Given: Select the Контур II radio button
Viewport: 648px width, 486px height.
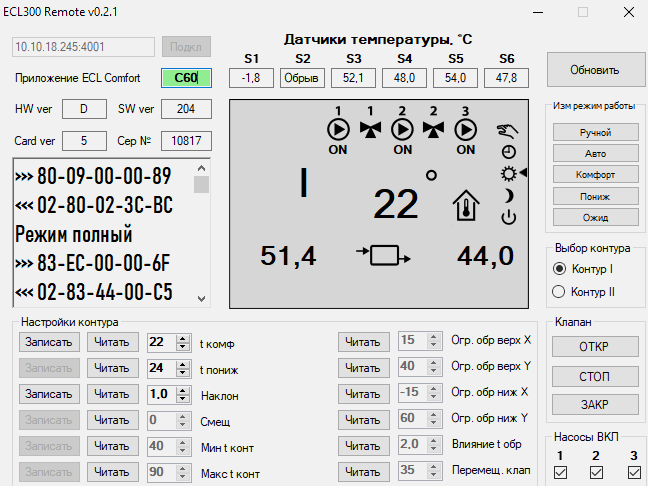Looking at the screenshot, I should [559, 291].
